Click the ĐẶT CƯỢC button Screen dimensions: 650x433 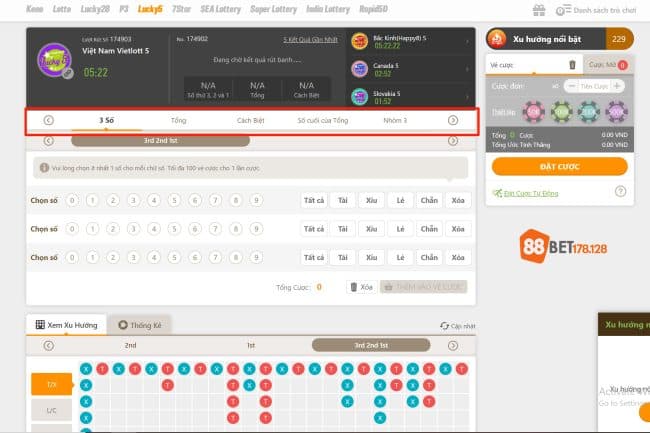pos(560,167)
